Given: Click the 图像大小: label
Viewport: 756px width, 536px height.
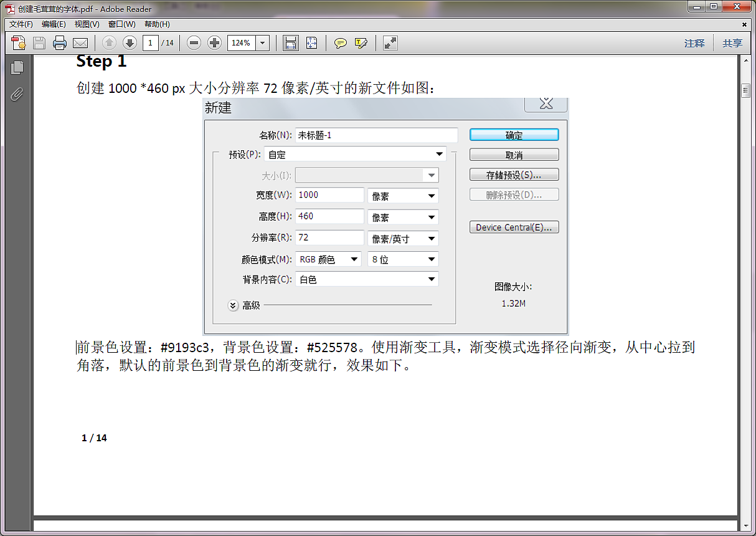Looking at the screenshot, I should click(514, 287).
